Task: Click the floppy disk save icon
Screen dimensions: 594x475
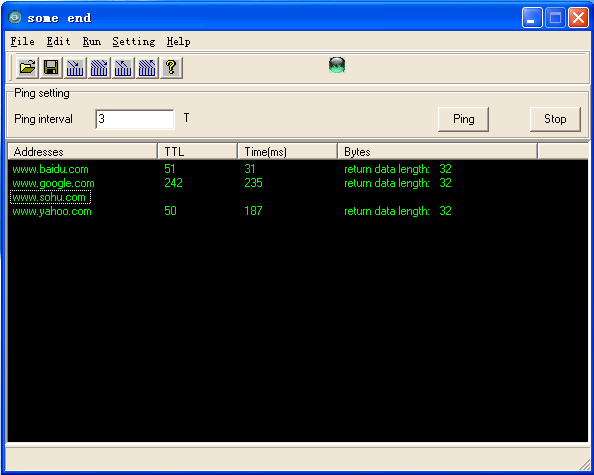Action: 51,68
